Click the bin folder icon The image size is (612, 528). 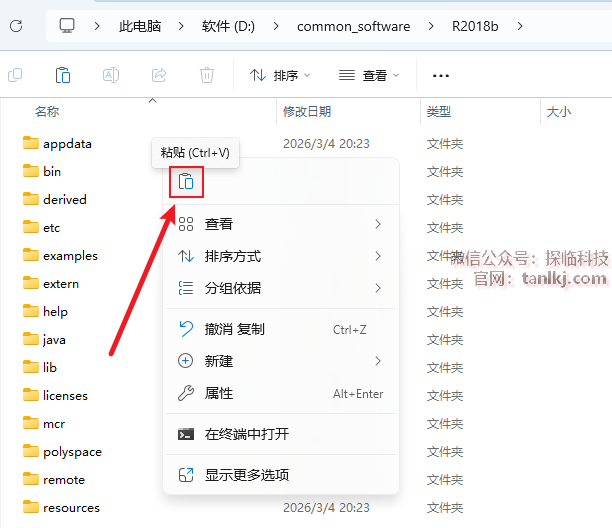coord(31,171)
